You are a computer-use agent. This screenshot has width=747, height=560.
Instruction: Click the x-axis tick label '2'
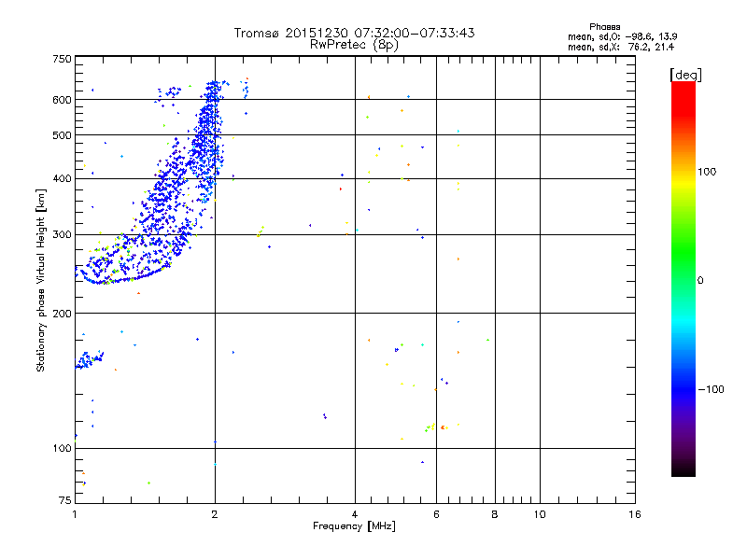(x=215, y=514)
